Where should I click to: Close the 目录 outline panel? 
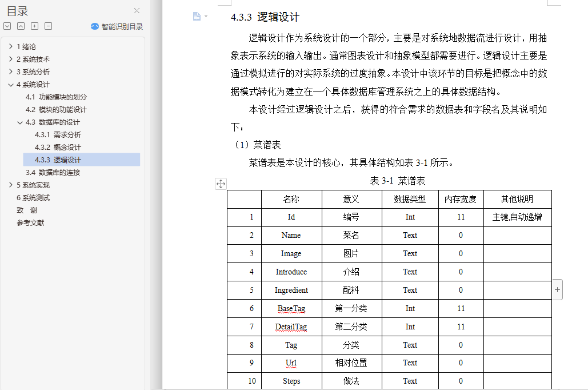coord(137,10)
